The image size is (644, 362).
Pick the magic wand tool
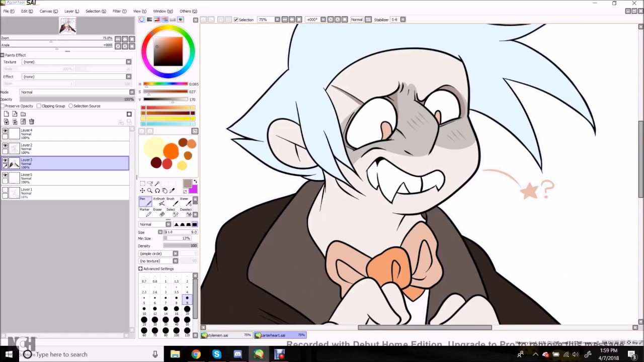point(157,184)
